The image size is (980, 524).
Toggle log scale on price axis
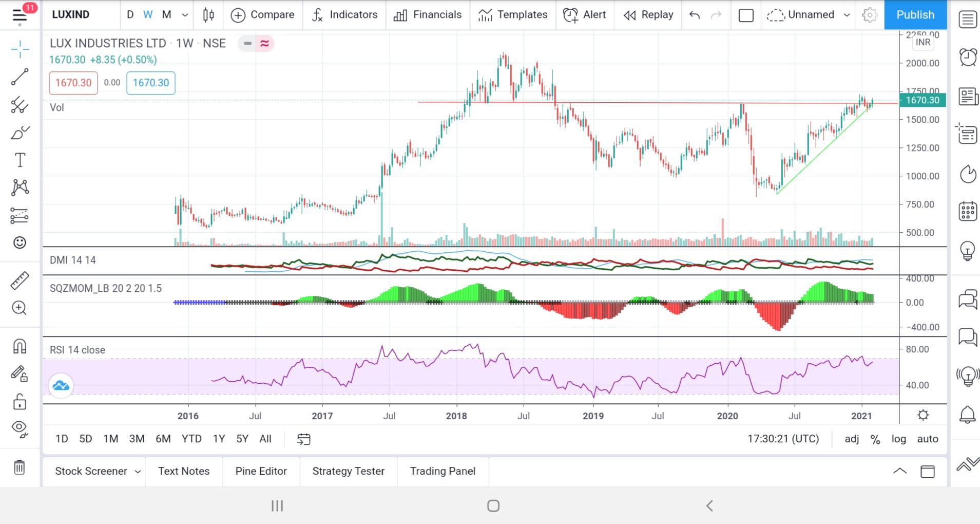tap(898, 439)
